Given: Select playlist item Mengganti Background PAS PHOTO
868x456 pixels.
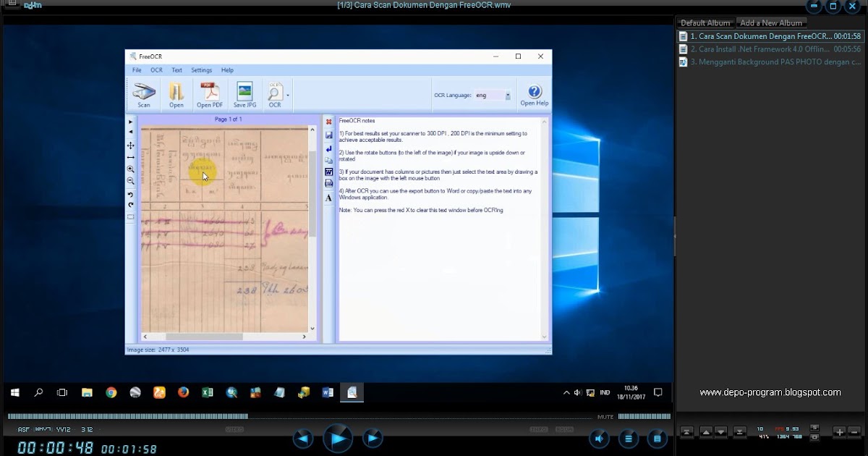Looking at the screenshot, I should (x=770, y=62).
